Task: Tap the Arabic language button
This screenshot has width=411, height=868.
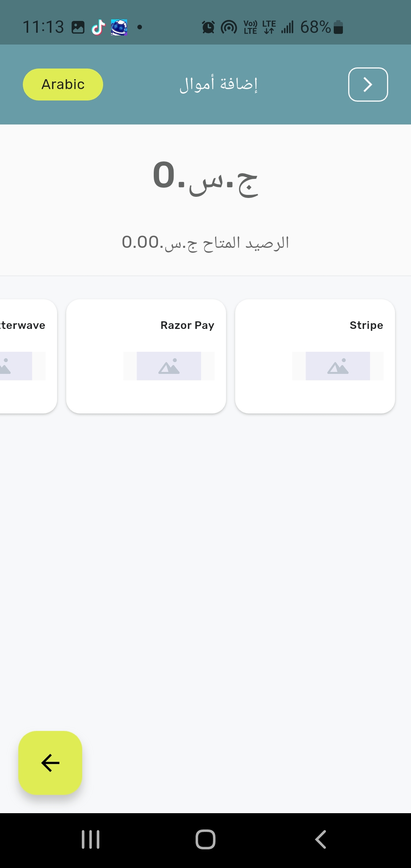Action: (x=63, y=85)
